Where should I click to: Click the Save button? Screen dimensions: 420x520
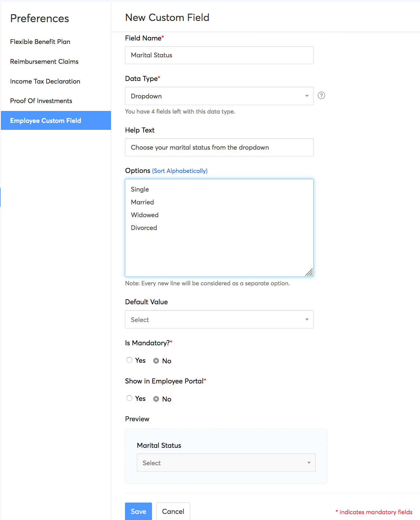(138, 511)
